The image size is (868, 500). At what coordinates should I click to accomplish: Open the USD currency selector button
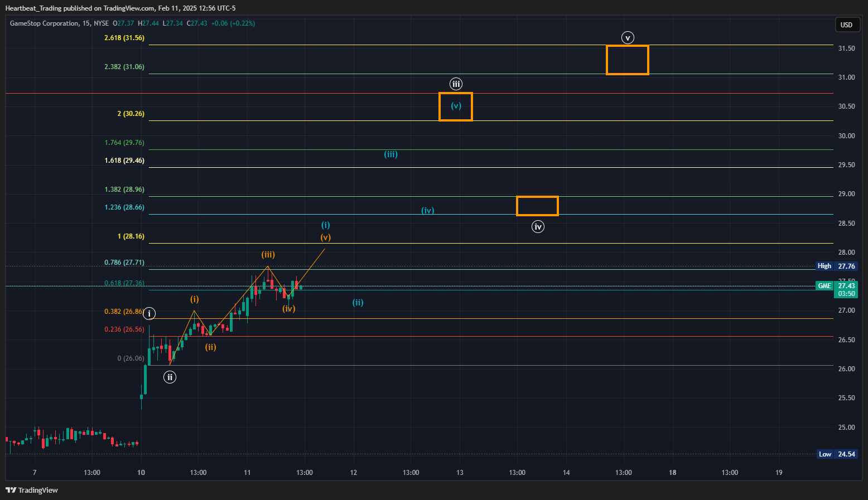point(847,25)
